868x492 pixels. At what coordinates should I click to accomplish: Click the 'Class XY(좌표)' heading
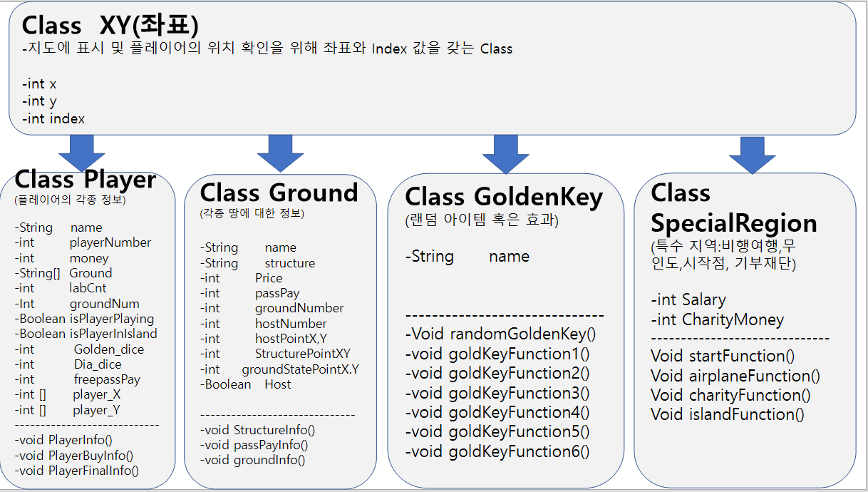coord(110,25)
